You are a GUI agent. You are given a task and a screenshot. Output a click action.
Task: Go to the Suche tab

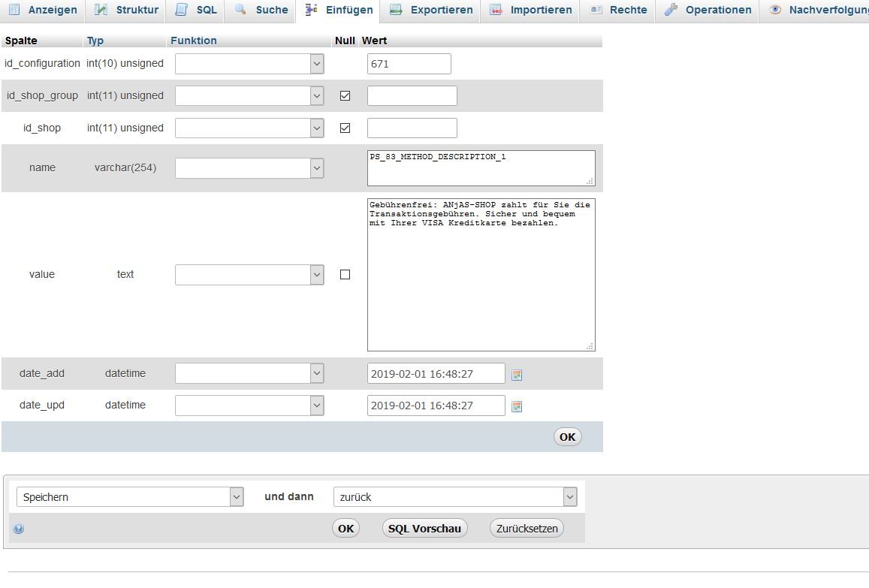pos(261,10)
